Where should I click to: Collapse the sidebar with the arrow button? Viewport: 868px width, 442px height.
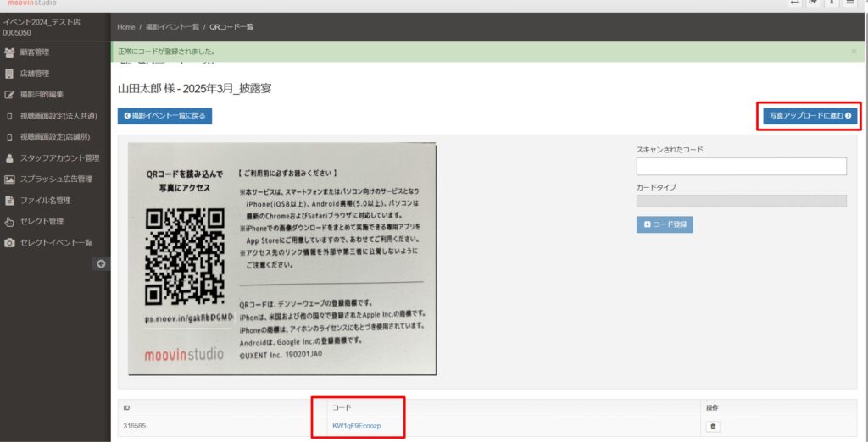pos(101,264)
